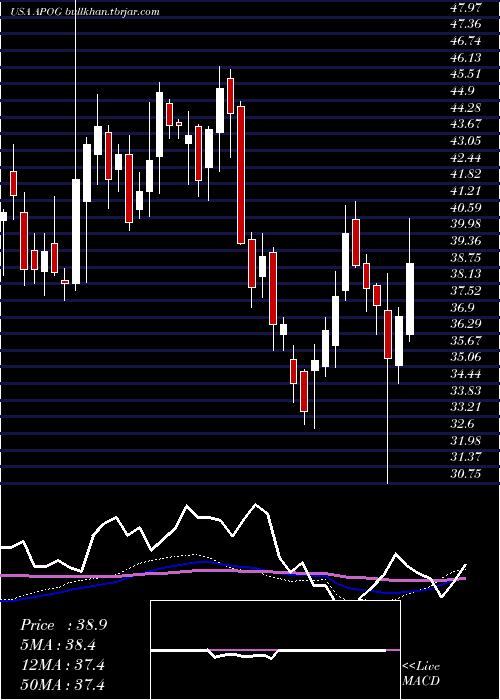Click the 34.44 price axis label
Image resolution: width=500 pixels, height=700 pixels.
467,374
